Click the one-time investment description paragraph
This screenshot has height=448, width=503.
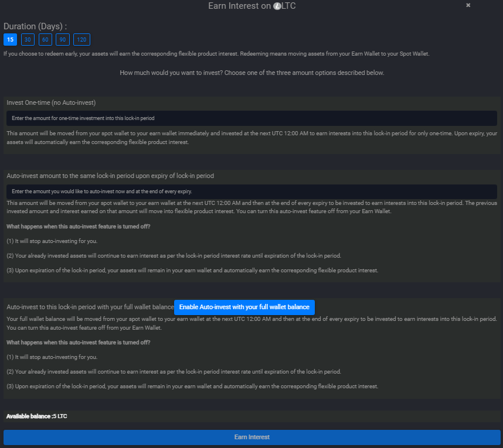251,137
